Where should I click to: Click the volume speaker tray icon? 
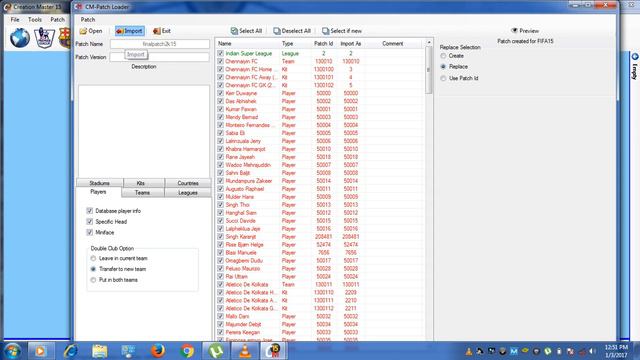point(593,351)
